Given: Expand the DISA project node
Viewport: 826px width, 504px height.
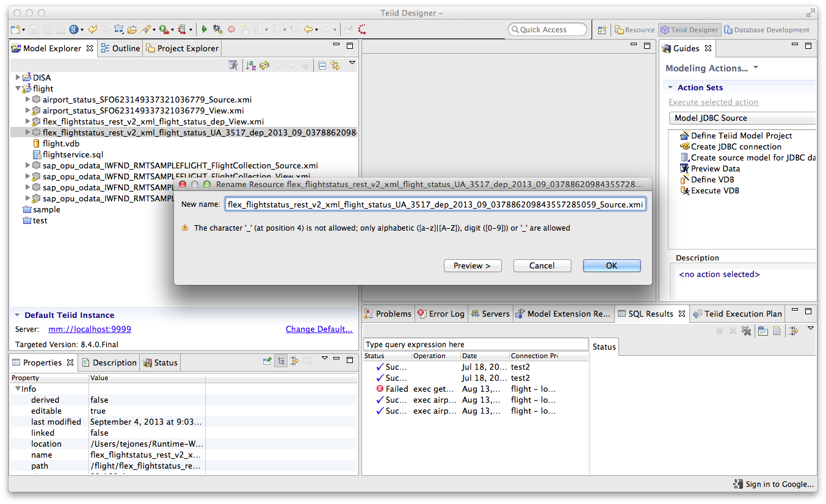Looking at the screenshot, I should coord(18,77).
